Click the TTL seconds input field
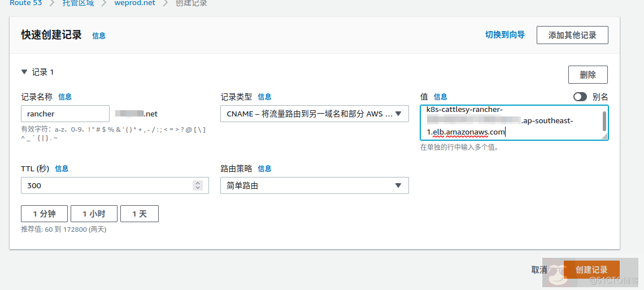644x290 pixels. [x=107, y=185]
